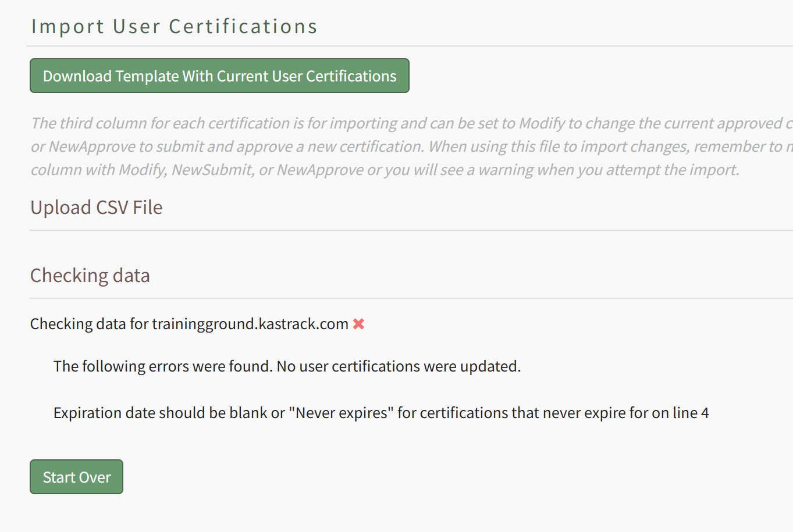Click the Start Over button
This screenshot has height=532, width=793.
coord(76,477)
